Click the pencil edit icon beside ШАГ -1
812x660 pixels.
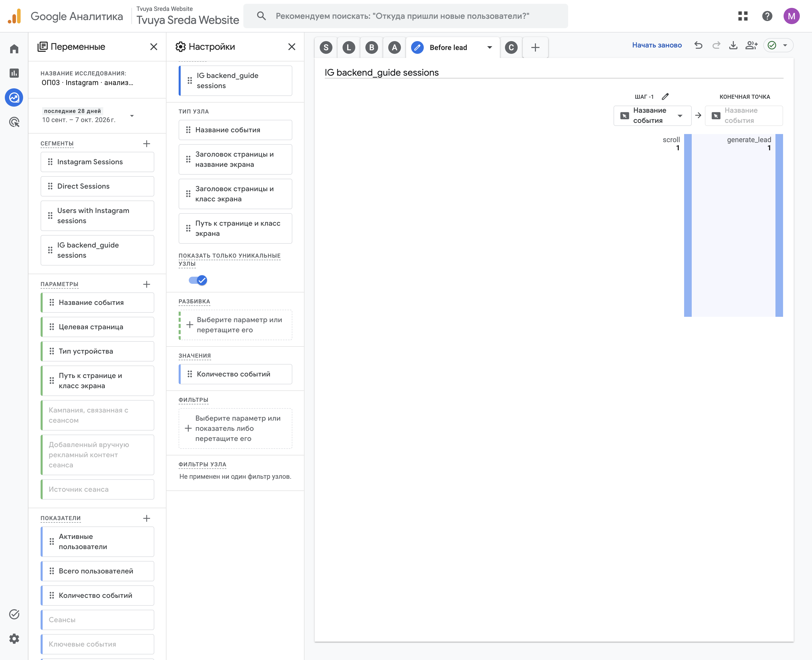pyautogui.click(x=665, y=96)
